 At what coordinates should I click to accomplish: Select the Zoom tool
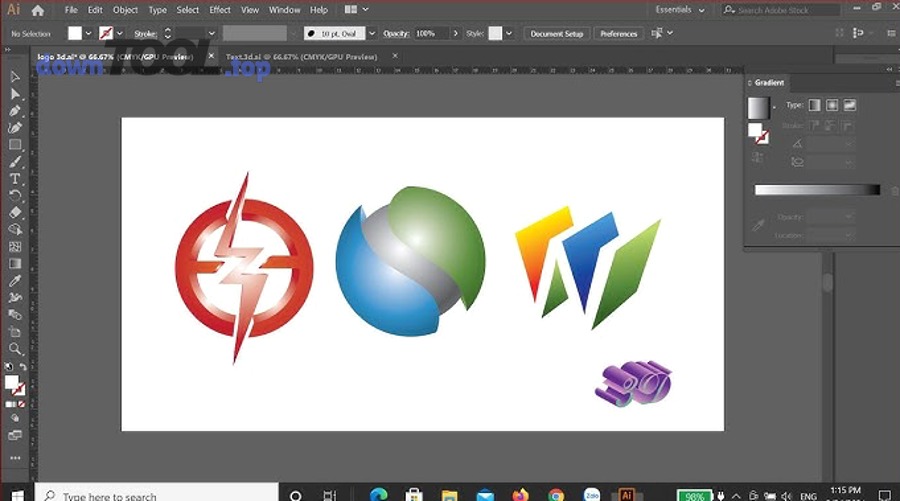coord(15,349)
